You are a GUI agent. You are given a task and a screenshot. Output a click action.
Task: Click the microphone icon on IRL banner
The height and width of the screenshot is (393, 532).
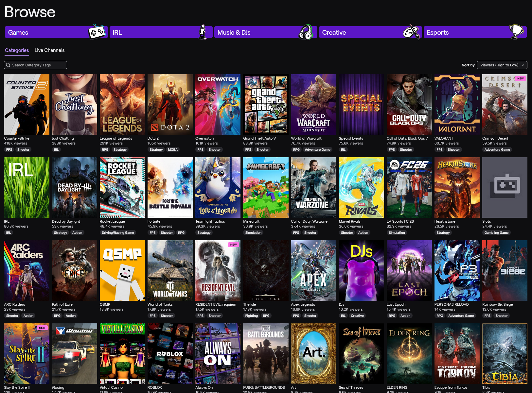(203, 32)
